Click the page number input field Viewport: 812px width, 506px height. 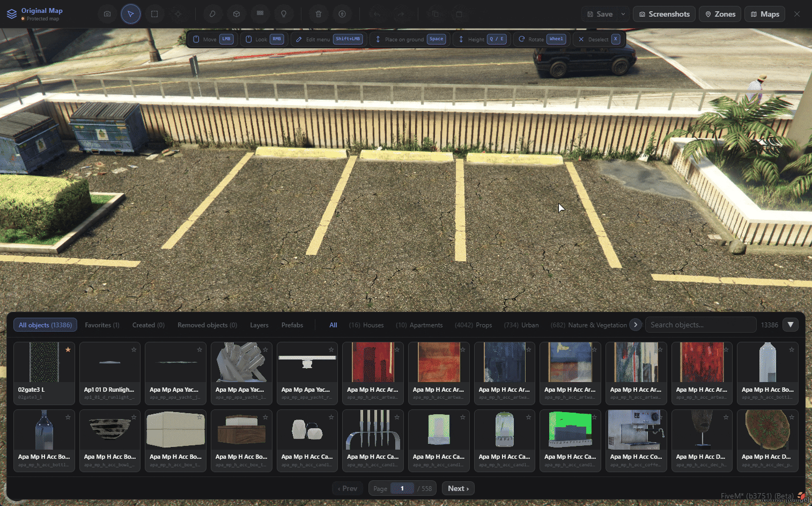pos(402,488)
